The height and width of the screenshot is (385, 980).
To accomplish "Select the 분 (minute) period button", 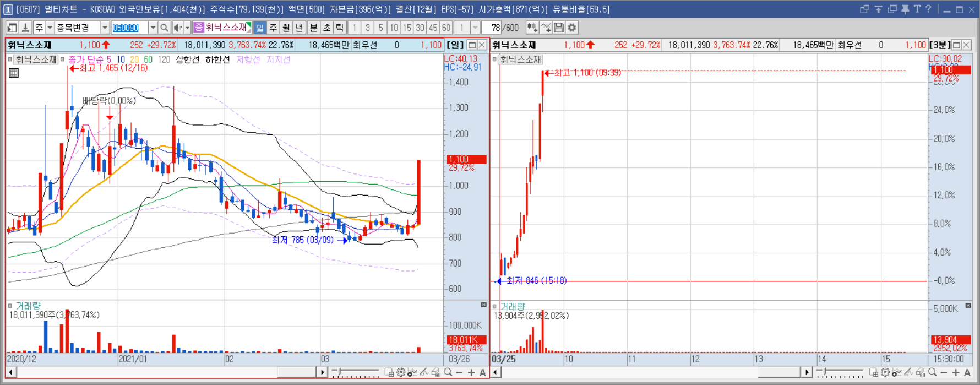I will [313, 28].
